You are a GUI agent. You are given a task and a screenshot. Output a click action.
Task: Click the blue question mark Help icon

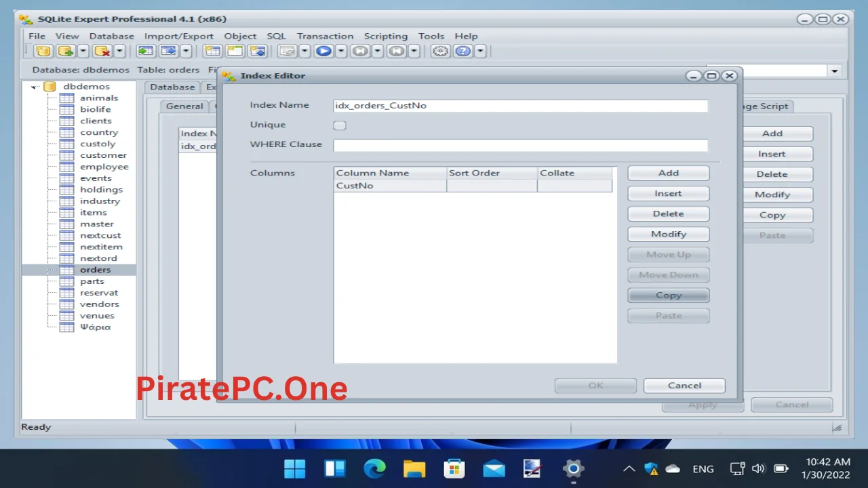463,51
